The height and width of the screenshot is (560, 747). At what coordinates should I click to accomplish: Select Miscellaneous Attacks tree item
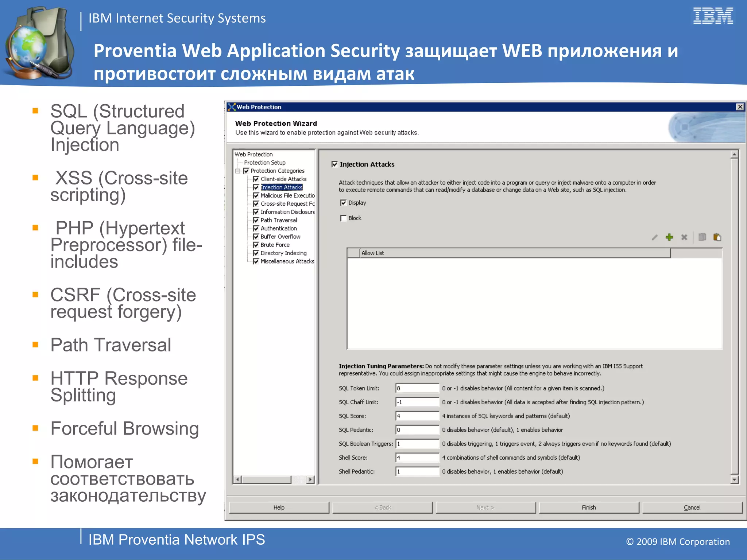tap(287, 261)
